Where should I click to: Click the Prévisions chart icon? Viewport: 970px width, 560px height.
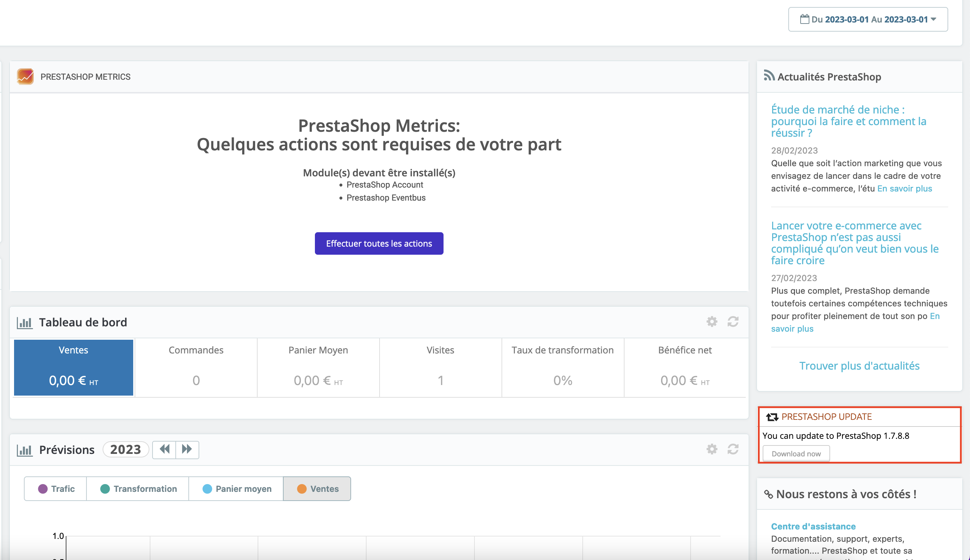pos(25,450)
